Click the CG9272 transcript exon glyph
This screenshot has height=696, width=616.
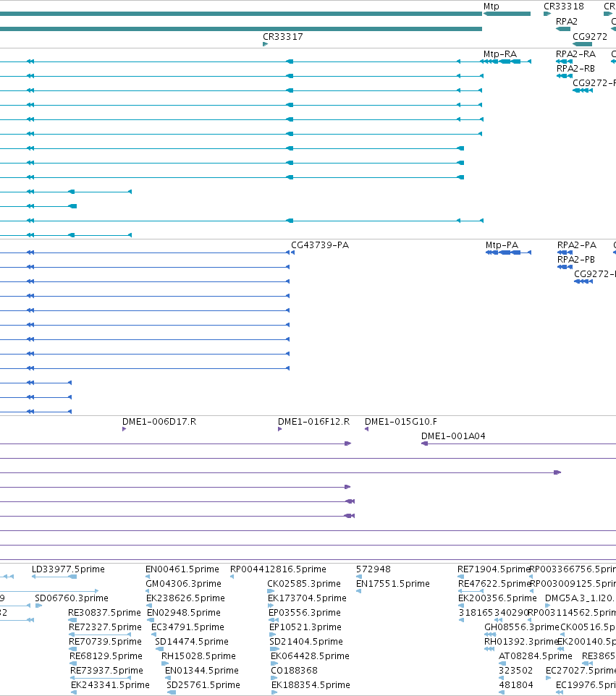(x=583, y=90)
